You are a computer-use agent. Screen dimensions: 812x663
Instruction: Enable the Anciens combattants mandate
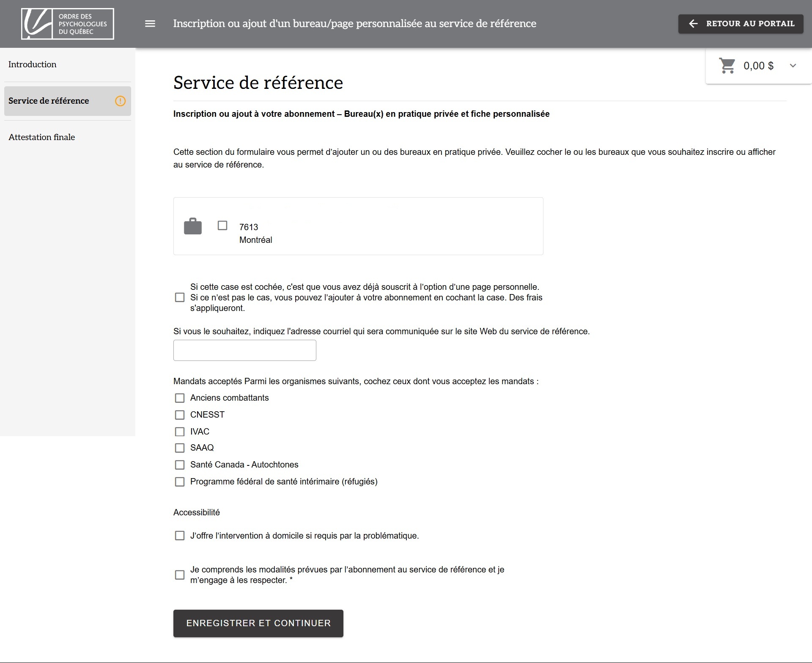coord(180,398)
